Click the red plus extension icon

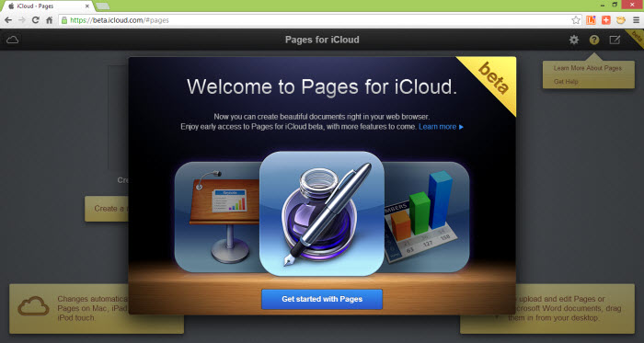[x=605, y=19]
